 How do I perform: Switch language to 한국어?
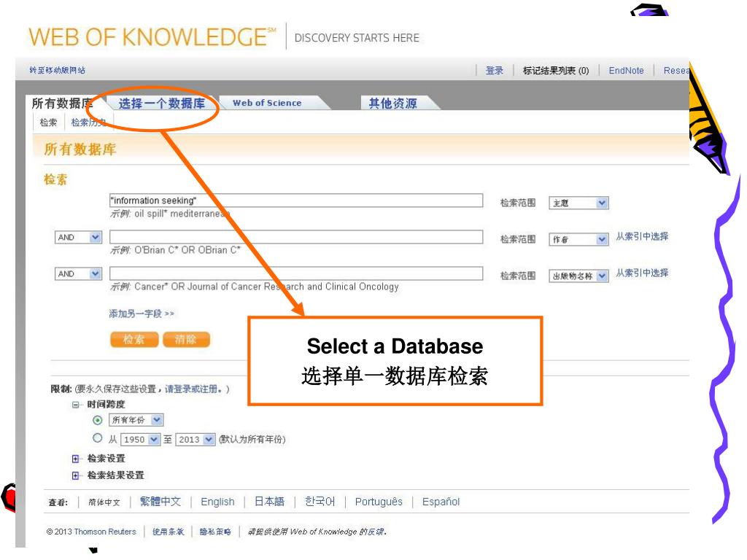tap(320, 502)
